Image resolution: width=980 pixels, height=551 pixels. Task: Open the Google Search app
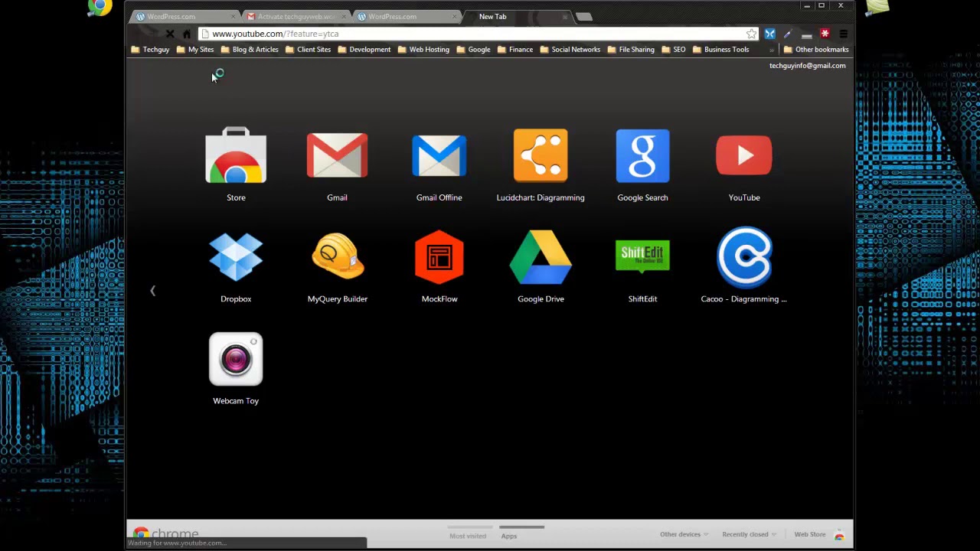coord(642,156)
